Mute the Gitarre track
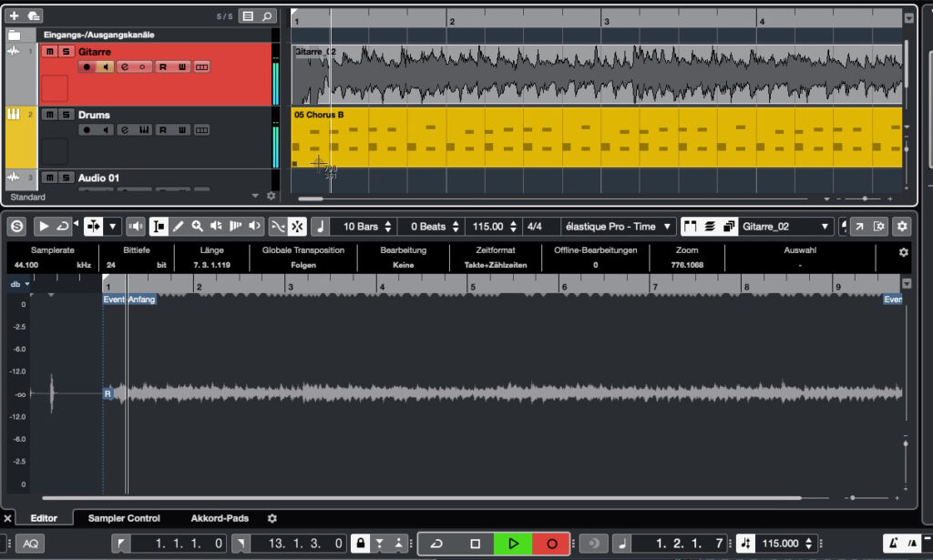Screen dimensions: 933x560 (50, 52)
